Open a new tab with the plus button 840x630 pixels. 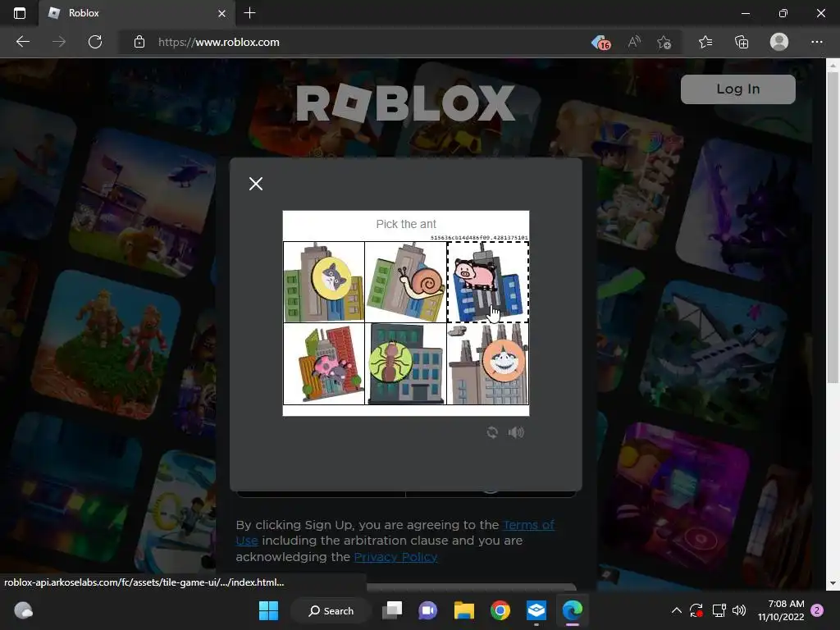[249, 13]
